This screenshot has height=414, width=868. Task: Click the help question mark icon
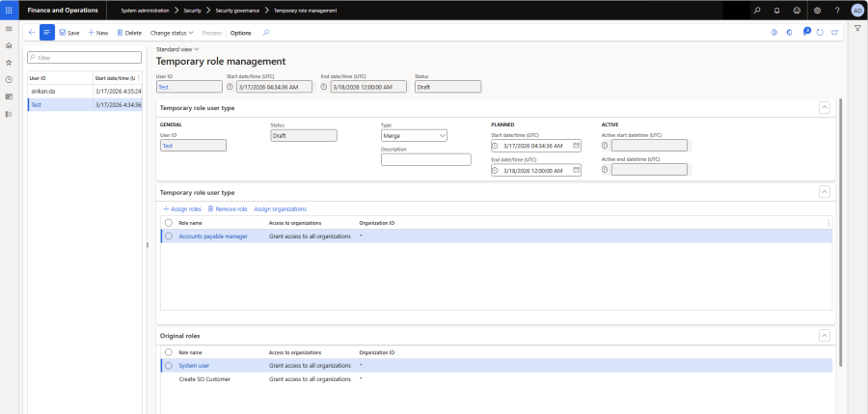[x=836, y=10]
